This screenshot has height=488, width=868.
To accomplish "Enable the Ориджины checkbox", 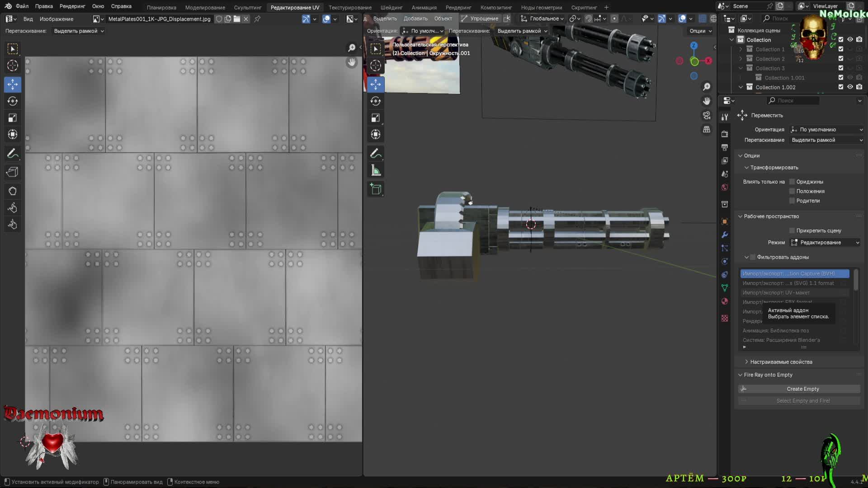I will click(792, 182).
